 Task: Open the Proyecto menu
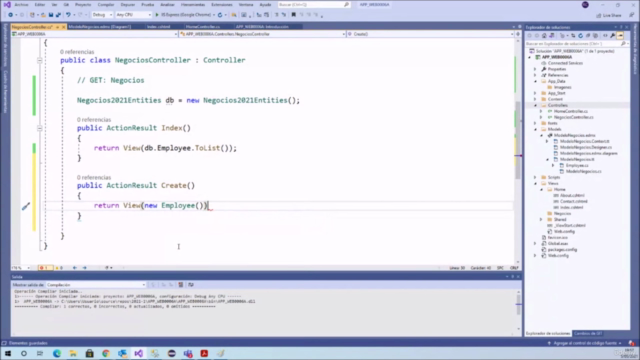83,4
